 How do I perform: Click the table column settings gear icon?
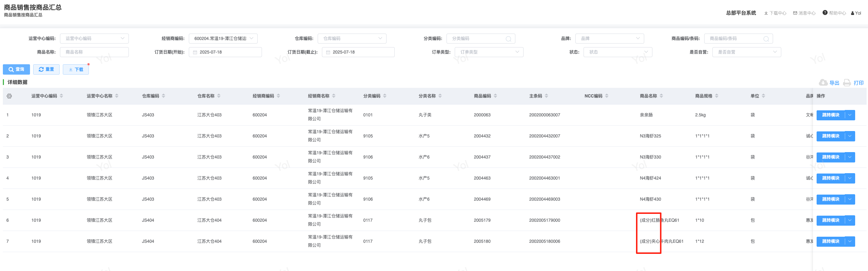pos(9,96)
